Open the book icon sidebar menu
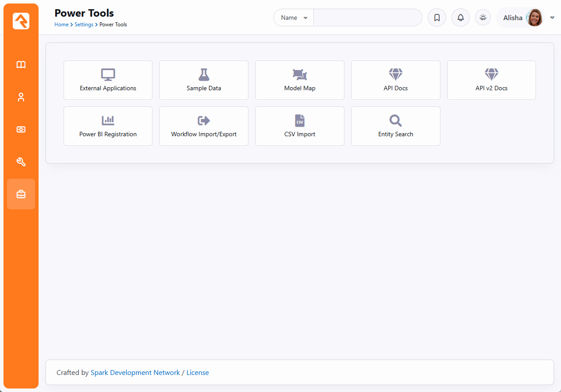 point(21,65)
